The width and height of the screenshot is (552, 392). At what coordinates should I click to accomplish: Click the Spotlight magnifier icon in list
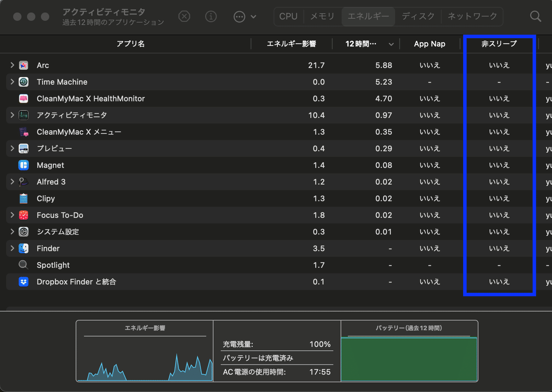click(x=23, y=265)
